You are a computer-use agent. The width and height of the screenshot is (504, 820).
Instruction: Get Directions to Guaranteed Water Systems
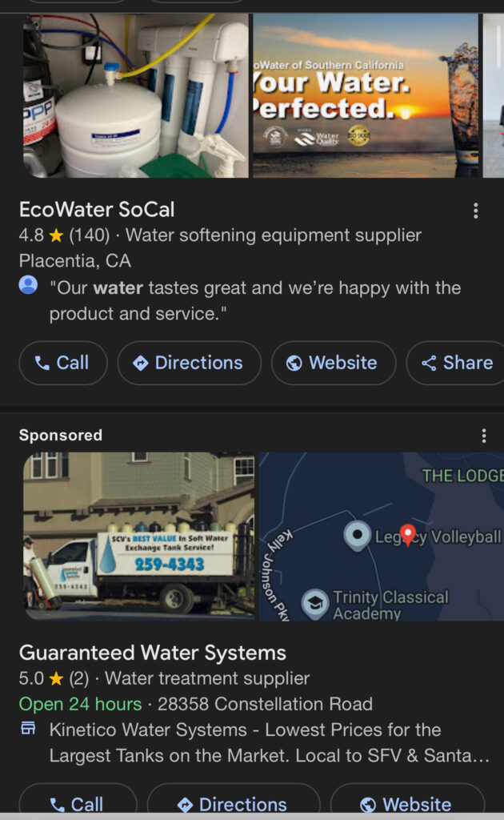coord(233,803)
